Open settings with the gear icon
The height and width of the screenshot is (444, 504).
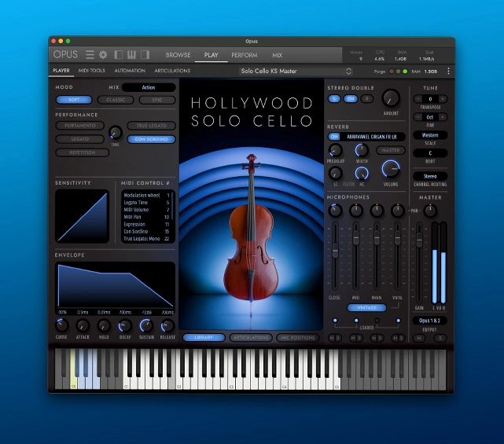click(103, 55)
